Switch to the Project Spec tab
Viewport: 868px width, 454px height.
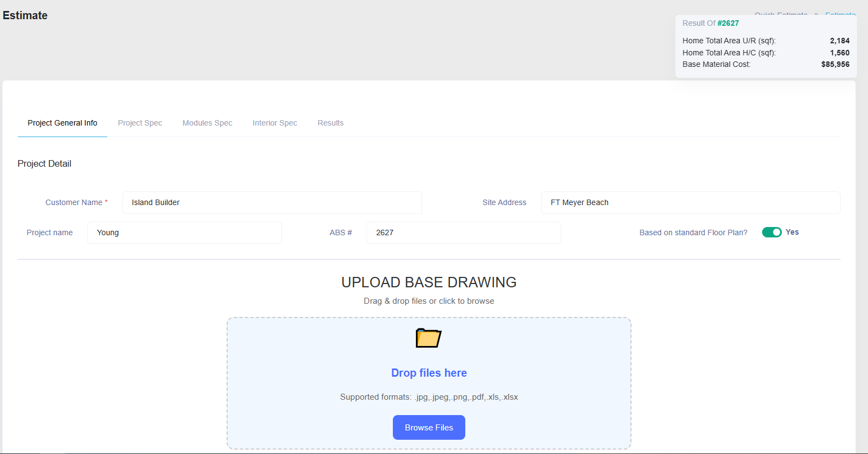[140, 123]
